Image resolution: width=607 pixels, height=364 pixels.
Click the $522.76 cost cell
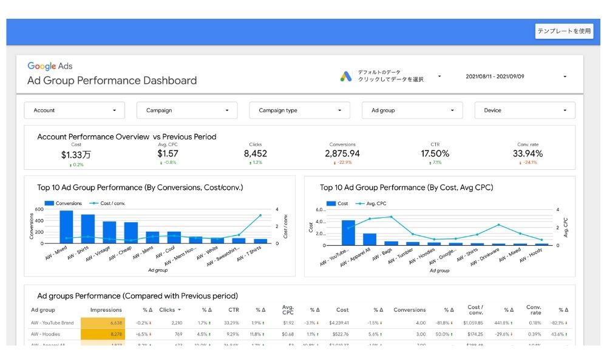point(341,334)
